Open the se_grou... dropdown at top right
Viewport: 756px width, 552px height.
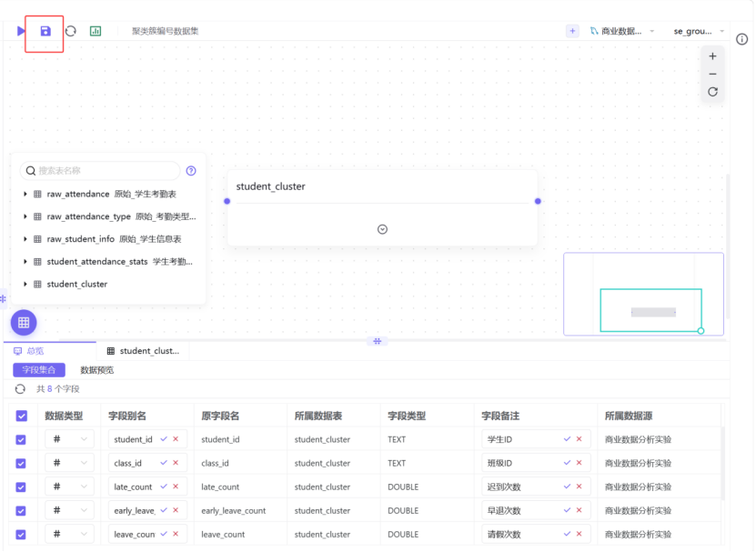pyautogui.click(x=699, y=31)
